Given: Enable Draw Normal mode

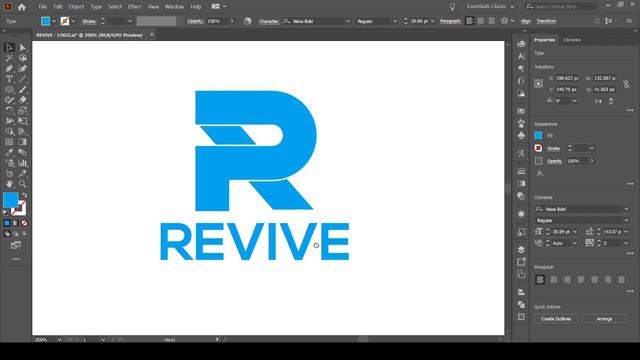Looking at the screenshot, I should coord(7,234).
